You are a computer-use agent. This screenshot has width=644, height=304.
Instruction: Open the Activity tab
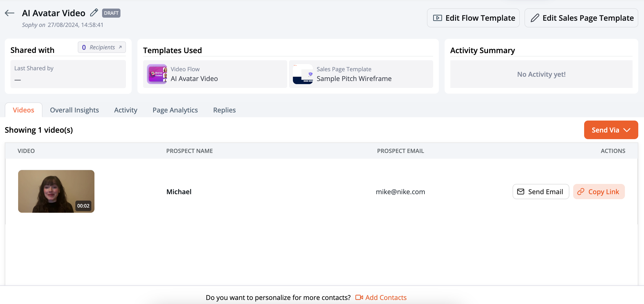(125, 110)
